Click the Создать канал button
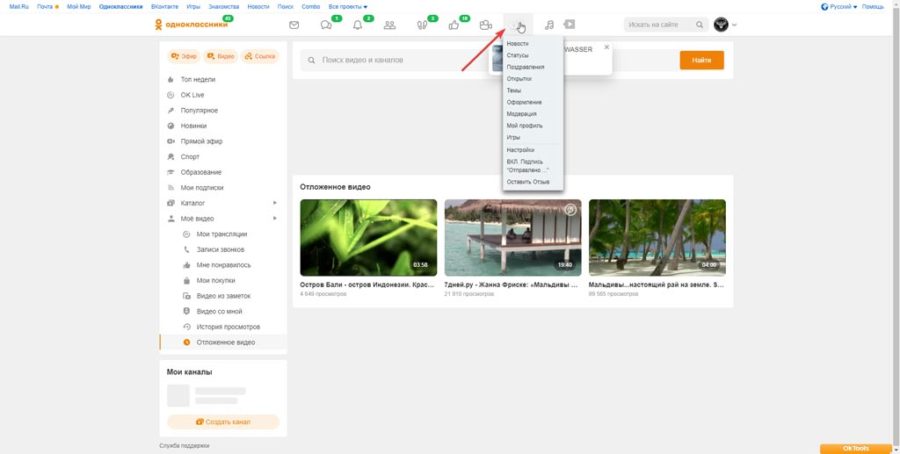The height and width of the screenshot is (454, 900). click(222, 422)
